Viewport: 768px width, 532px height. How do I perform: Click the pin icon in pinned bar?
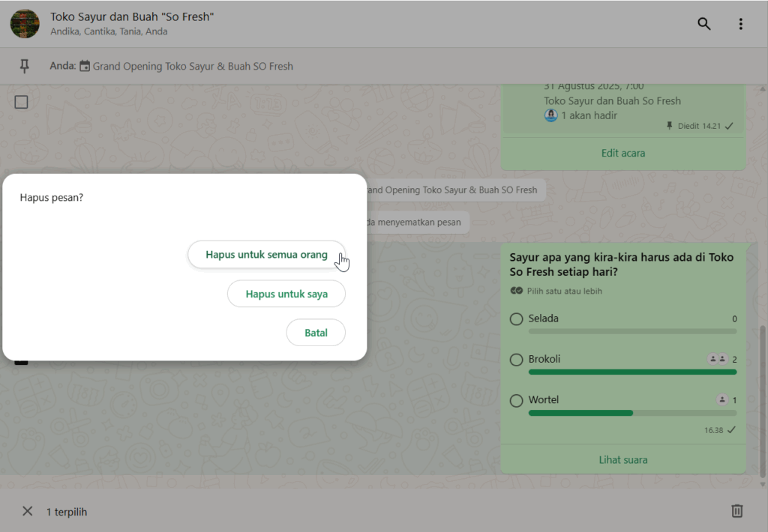pyautogui.click(x=24, y=67)
